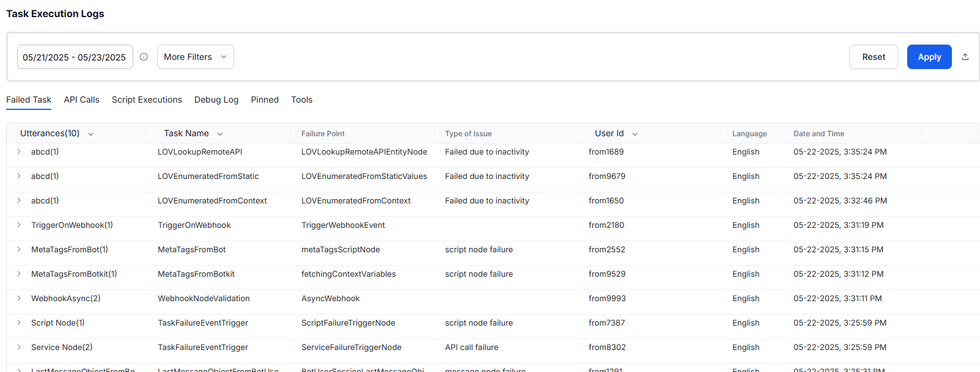This screenshot has width=980, height=372.
Task: Click failure point ScriptFailureTriggerNode
Action: tap(348, 323)
